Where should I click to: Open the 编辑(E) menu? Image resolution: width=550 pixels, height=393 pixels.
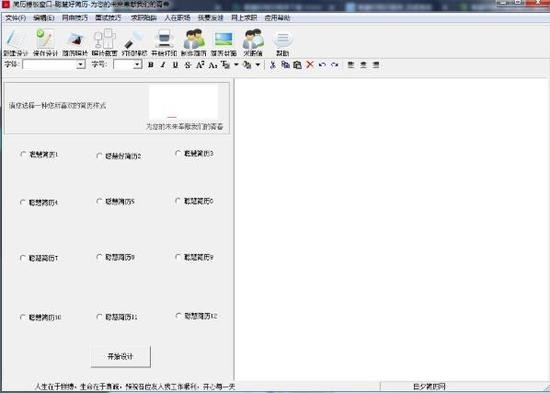coord(43,18)
